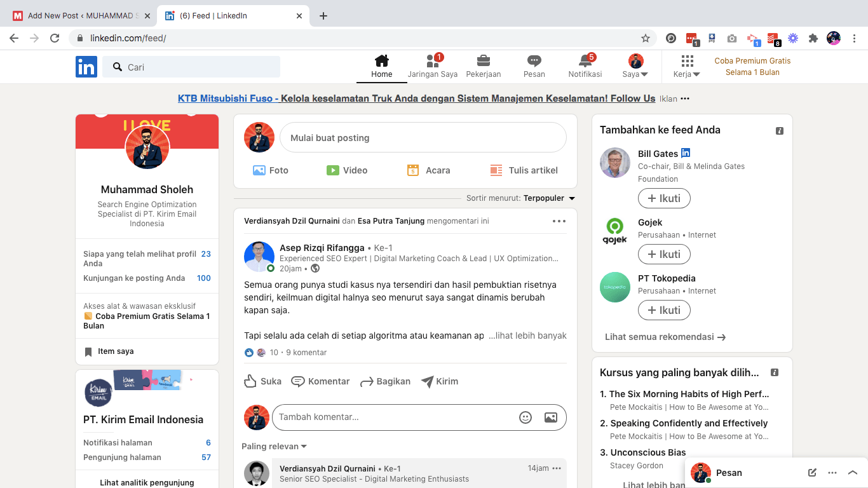Go to Home in navigation bar
The height and width of the screenshot is (488, 868).
[x=381, y=67]
